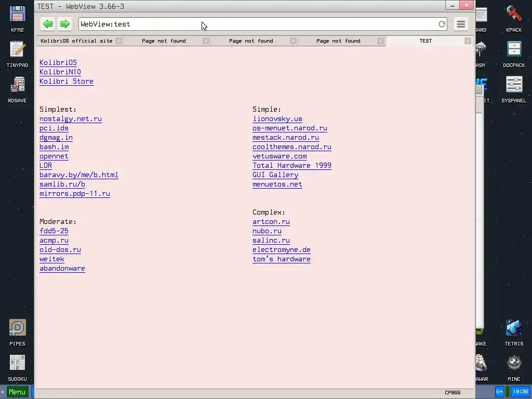Open the lionovsky.us link
Image resolution: width=532 pixels, height=399 pixels.
(x=277, y=119)
